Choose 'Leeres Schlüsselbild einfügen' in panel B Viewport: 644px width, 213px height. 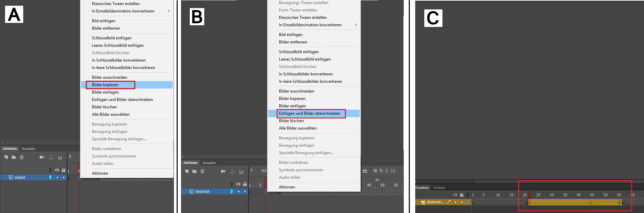314,59
